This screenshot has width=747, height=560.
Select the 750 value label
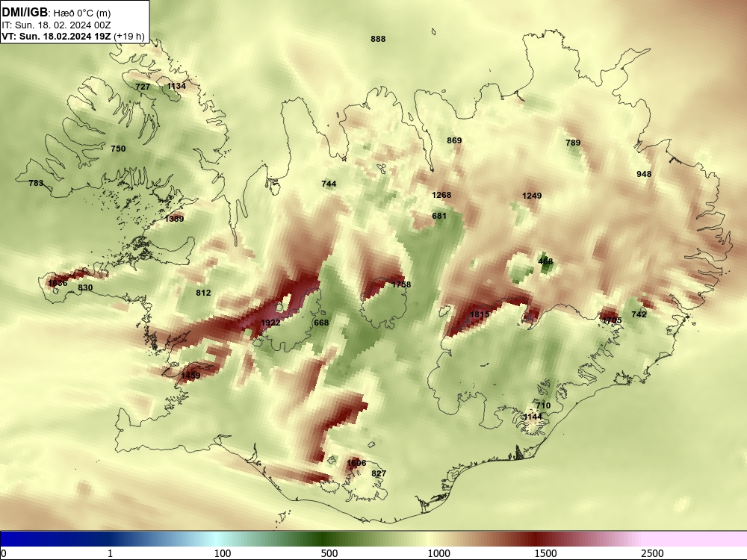point(118,149)
